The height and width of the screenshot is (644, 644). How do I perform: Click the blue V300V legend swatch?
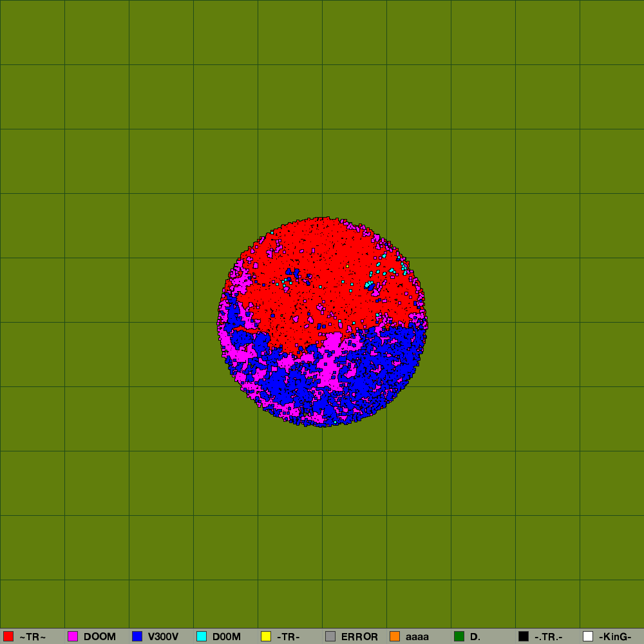coord(137,636)
